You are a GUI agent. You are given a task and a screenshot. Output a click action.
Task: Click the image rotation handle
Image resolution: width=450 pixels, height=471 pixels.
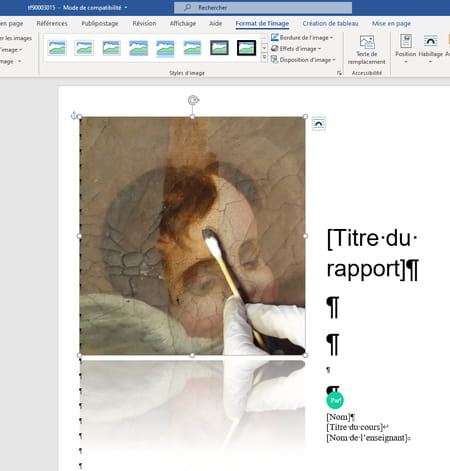(x=193, y=100)
